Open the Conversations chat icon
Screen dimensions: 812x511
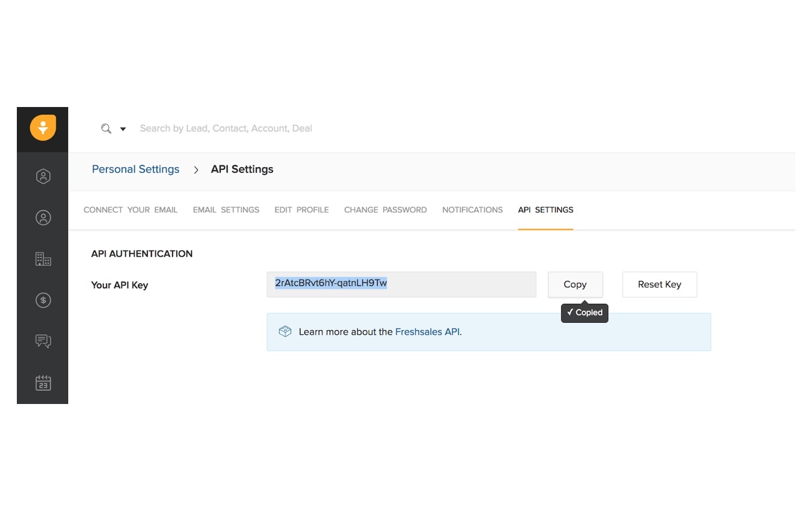tap(43, 341)
